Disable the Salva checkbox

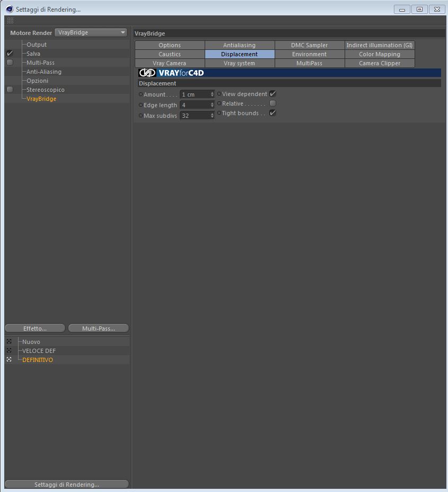10,54
